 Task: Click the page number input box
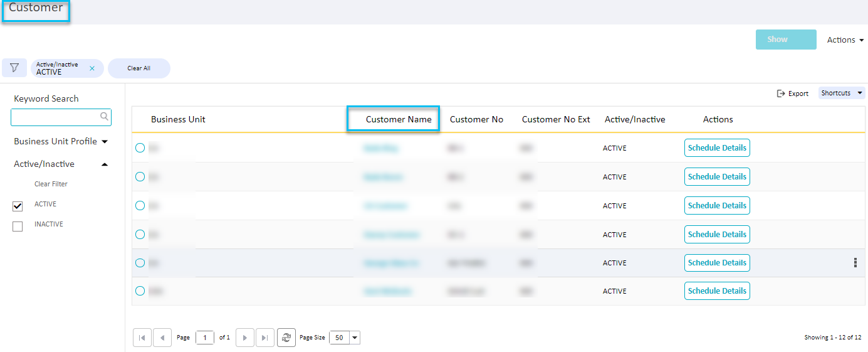pyautogui.click(x=205, y=338)
